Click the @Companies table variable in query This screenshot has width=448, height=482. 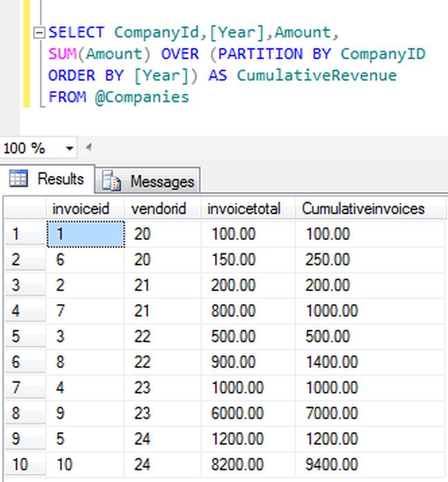tap(142, 97)
